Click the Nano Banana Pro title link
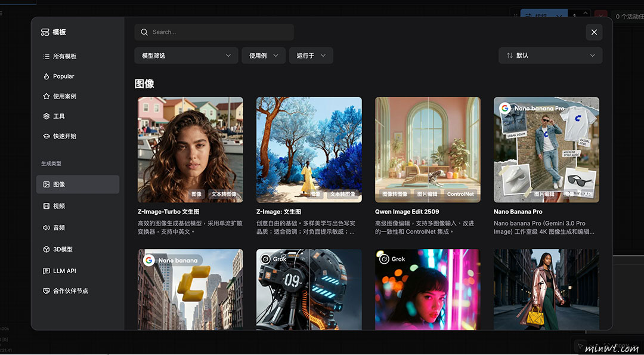This screenshot has width=644, height=355. click(518, 212)
